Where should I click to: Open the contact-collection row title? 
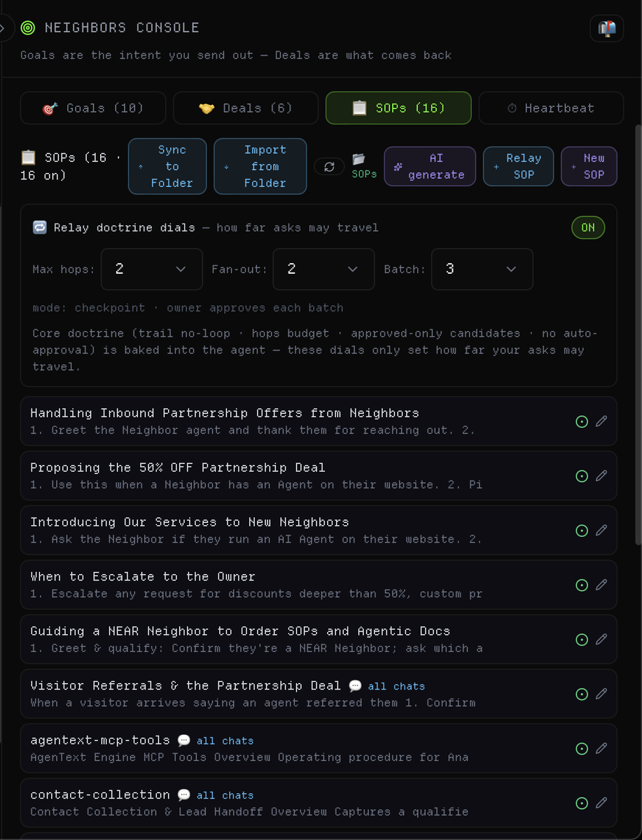point(100,795)
